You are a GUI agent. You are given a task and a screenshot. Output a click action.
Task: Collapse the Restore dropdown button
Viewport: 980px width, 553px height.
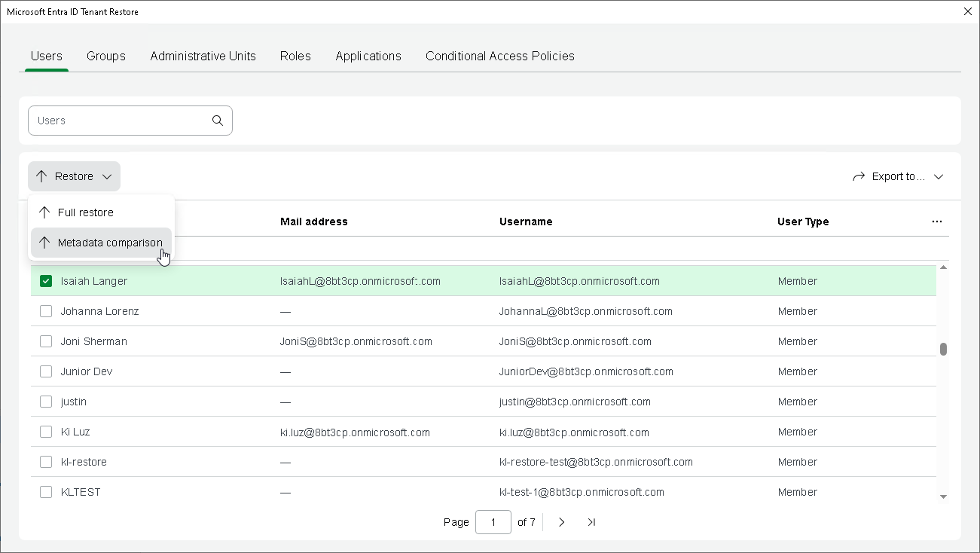click(x=74, y=176)
